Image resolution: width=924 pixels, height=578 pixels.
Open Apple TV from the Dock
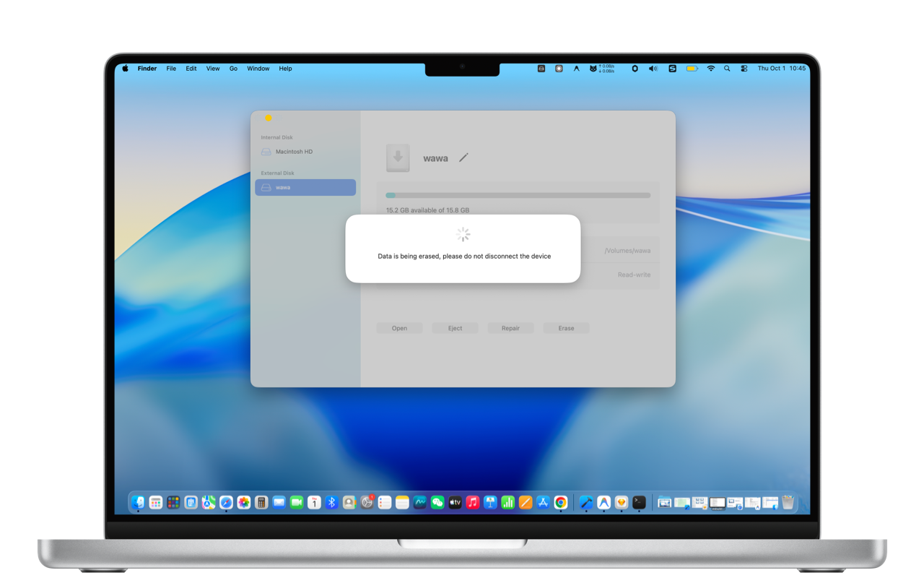[x=455, y=502]
